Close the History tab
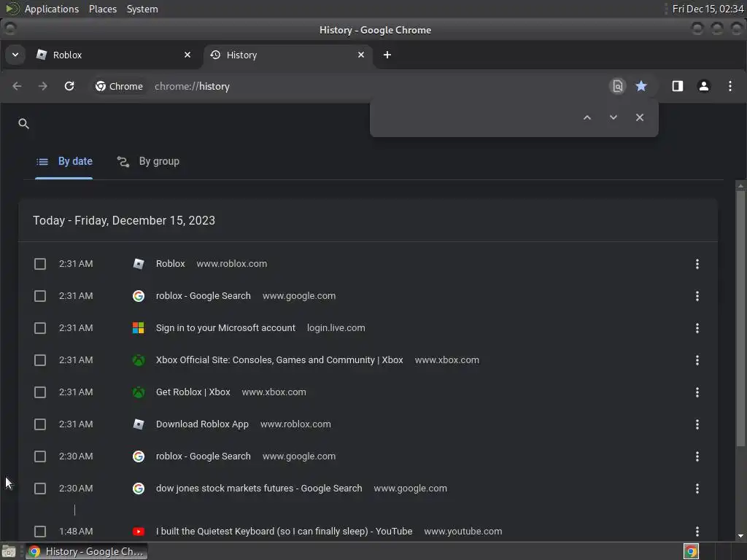The width and height of the screenshot is (747, 560). click(360, 55)
